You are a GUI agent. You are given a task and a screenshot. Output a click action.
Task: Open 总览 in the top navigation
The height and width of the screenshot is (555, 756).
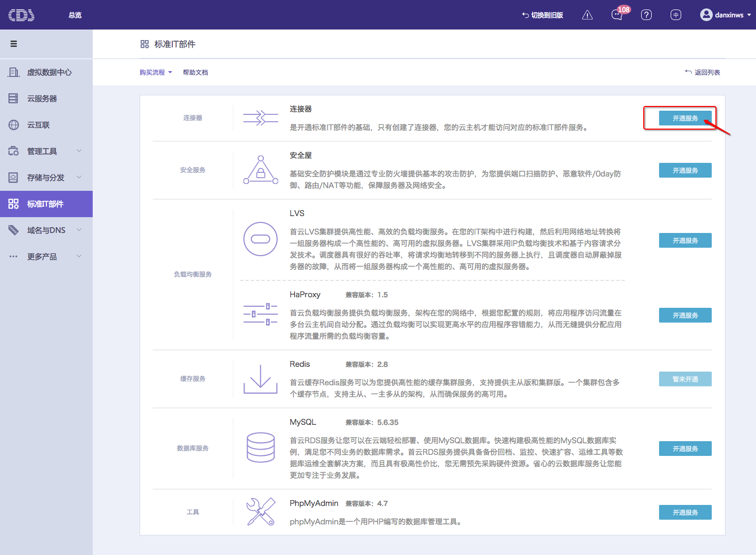coord(75,15)
